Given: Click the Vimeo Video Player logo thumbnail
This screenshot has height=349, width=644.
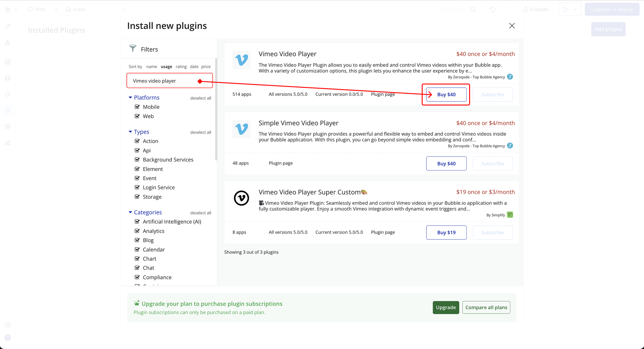Looking at the screenshot, I should pos(241,60).
